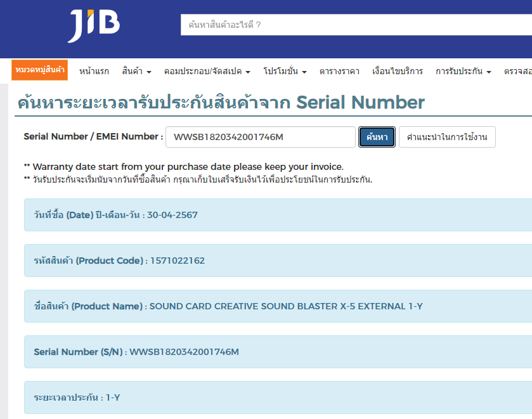Open the เงื่อนไขบริการ service terms page

click(398, 71)
